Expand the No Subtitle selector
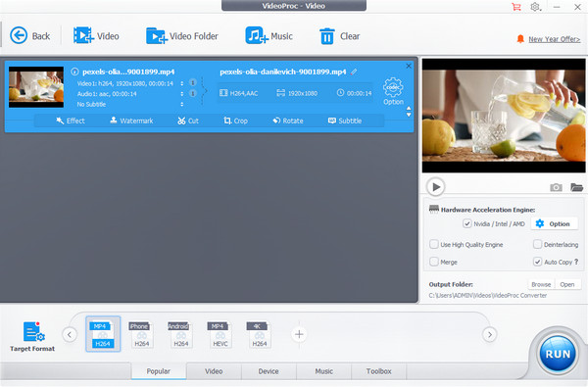The height and width of the screenshot is (387, 588). (x=182, y=104)
